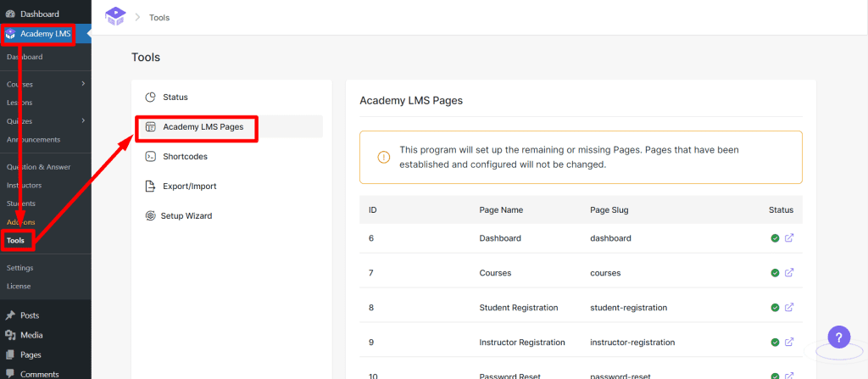Screen dimensions: 868x379
Task: Click the 'Student Registration' page name
Action: click(519, 308)
